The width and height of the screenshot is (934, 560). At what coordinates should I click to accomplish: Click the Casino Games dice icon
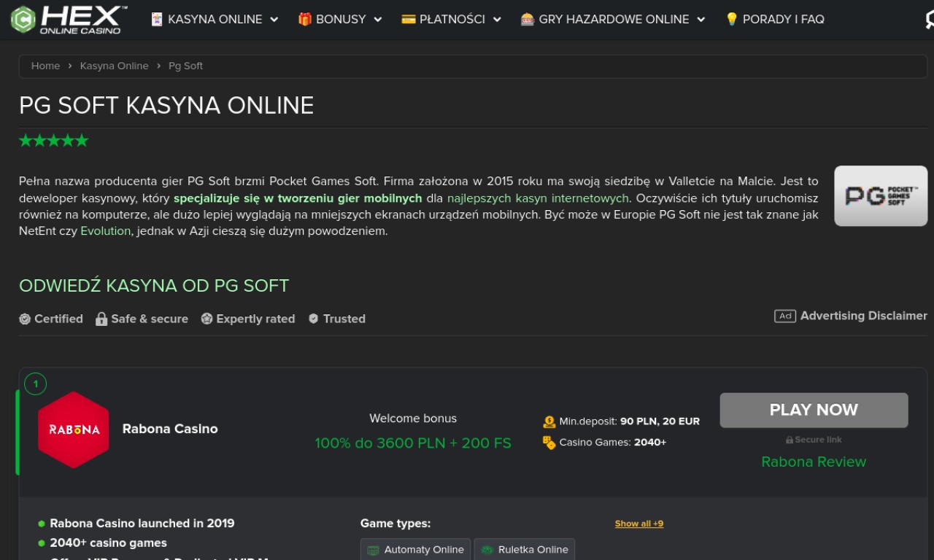[x=549, y=442]
